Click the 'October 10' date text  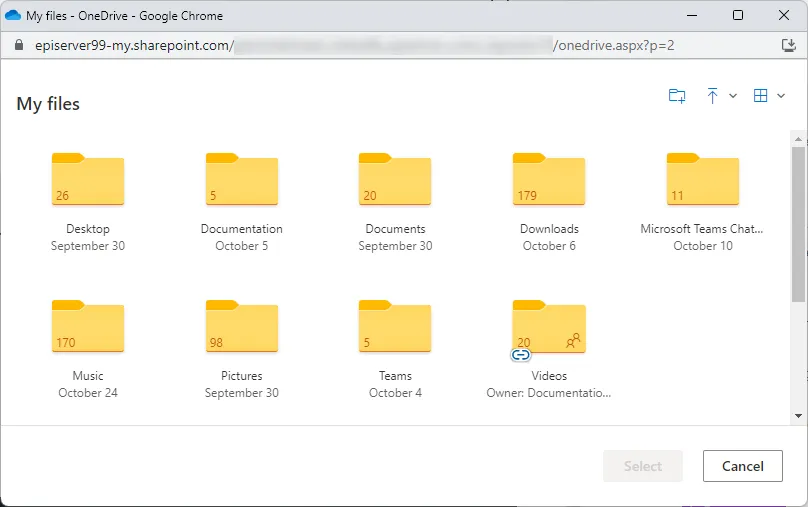(x=703, y=246)
